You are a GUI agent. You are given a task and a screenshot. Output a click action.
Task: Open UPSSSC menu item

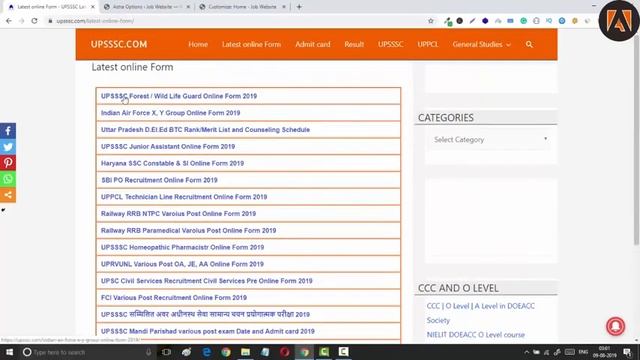click(391, 44)
